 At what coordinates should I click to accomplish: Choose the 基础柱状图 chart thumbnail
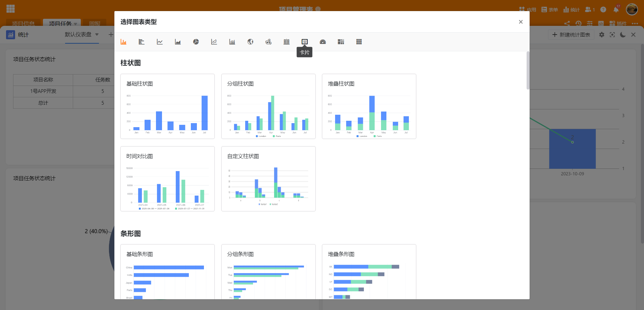tap(167, 106)
